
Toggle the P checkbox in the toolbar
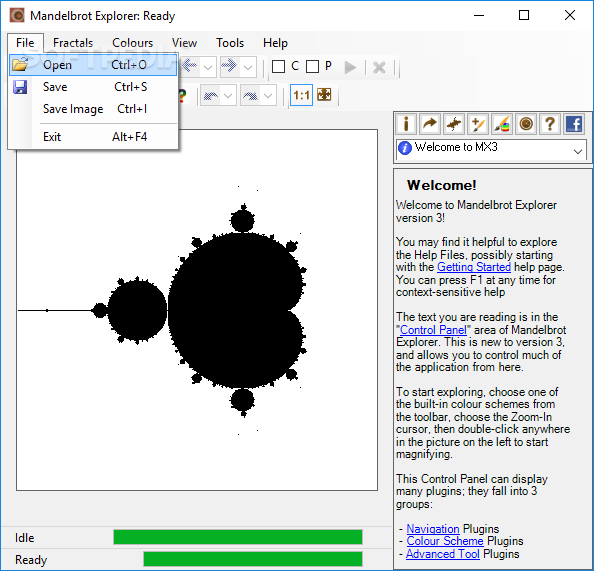point(312,67)
